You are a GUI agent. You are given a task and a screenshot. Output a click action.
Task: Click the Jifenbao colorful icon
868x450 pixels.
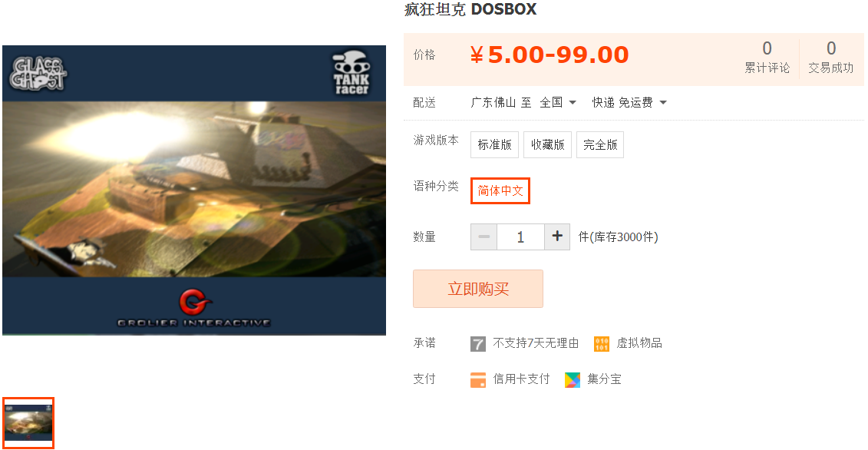click(x=573, y=379)
